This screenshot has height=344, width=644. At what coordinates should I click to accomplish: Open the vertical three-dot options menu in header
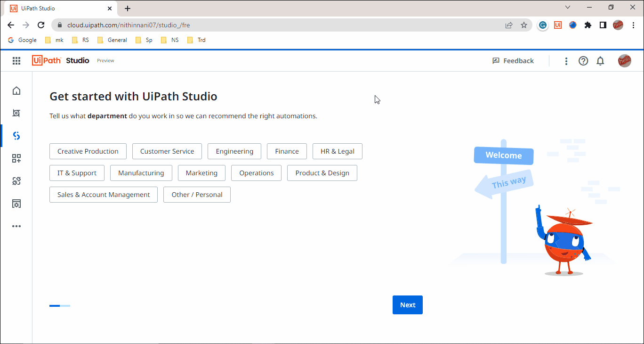[566, 61]
